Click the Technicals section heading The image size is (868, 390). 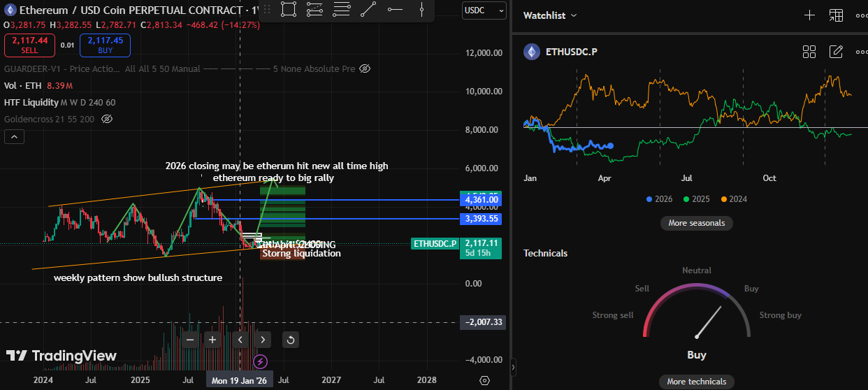[x=546, y=253]
